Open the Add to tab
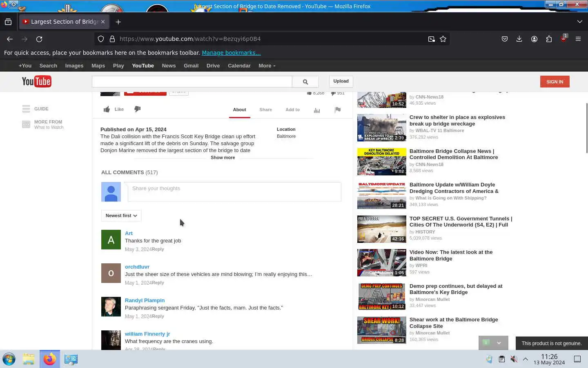 pos(292,110)
